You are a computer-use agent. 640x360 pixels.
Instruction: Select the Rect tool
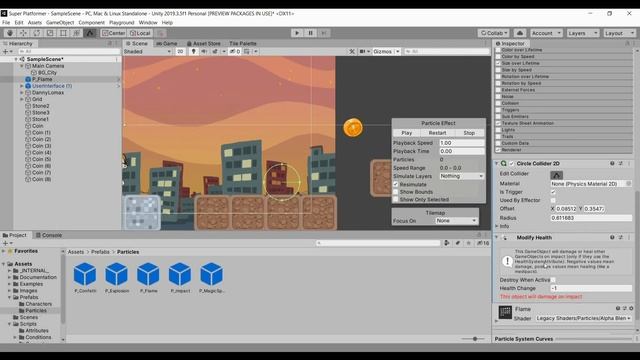click(63, 33)
